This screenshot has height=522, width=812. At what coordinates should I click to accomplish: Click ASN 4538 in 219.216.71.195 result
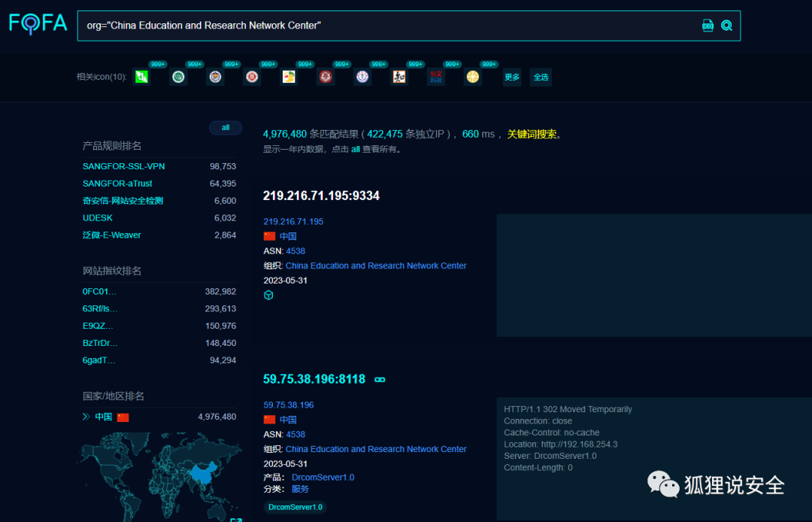(x=295, y=251)
